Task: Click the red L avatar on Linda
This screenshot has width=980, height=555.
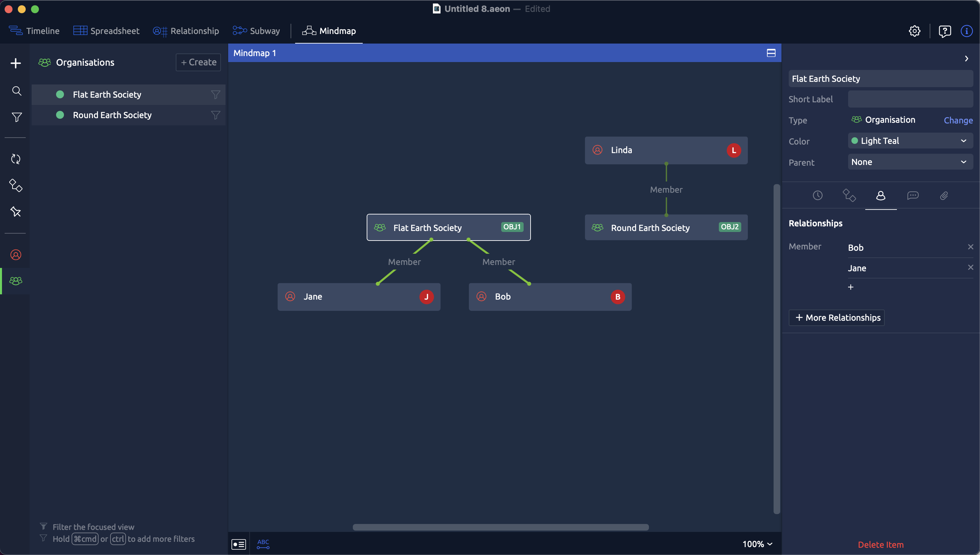Action: 734,150
